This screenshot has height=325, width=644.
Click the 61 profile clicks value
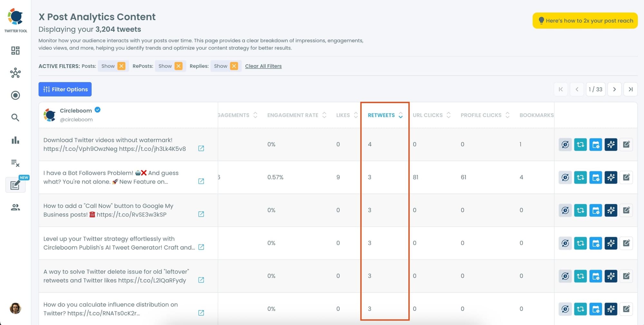tap(463, 177)
